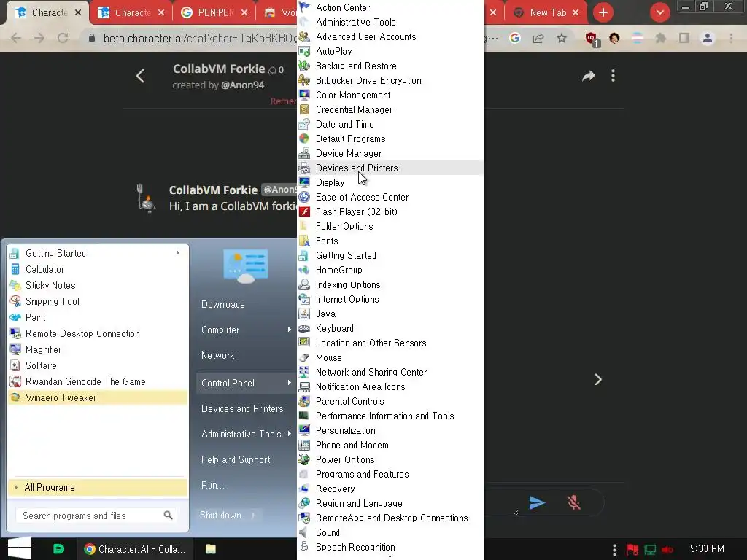Open Sticky Notes entry
This screenshot has height=560, width=747.
point(97,285)
